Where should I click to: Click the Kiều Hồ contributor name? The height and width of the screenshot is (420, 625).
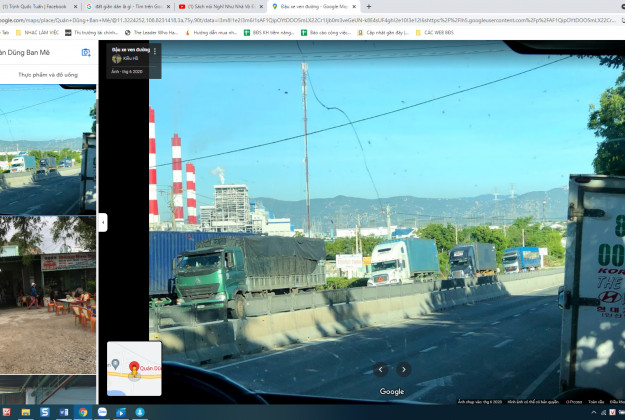[x=130, y=59]
